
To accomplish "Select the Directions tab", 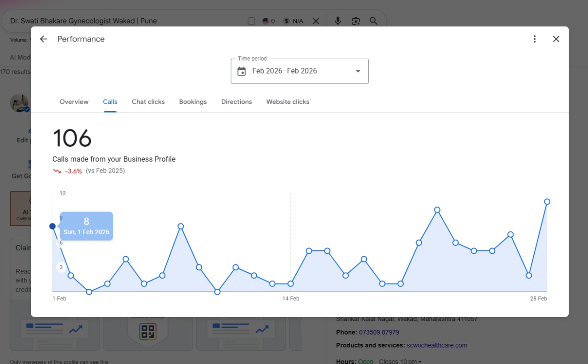I will point(237,102).
